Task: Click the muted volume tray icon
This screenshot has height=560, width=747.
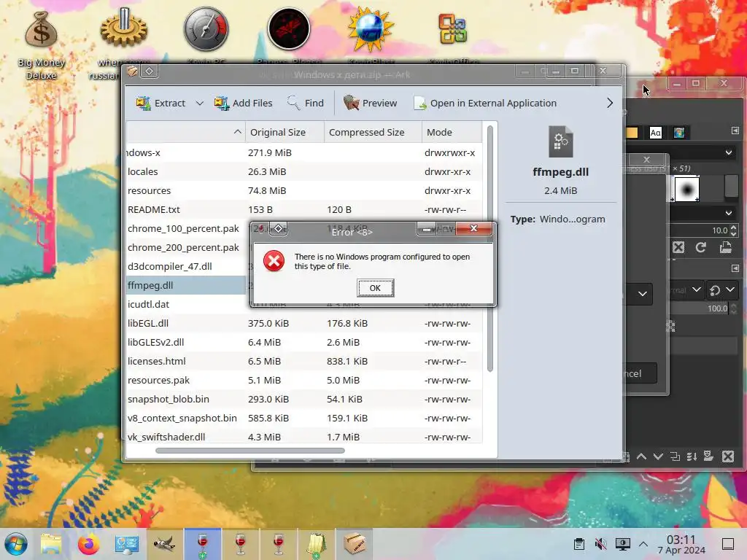Action: click(x=601, y=544)
